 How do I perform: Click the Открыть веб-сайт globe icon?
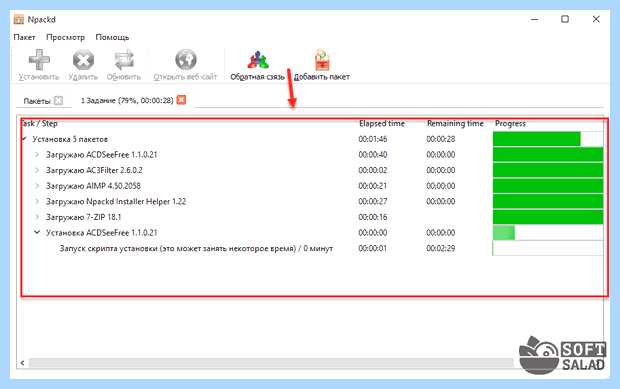click(x=185, y=60)
